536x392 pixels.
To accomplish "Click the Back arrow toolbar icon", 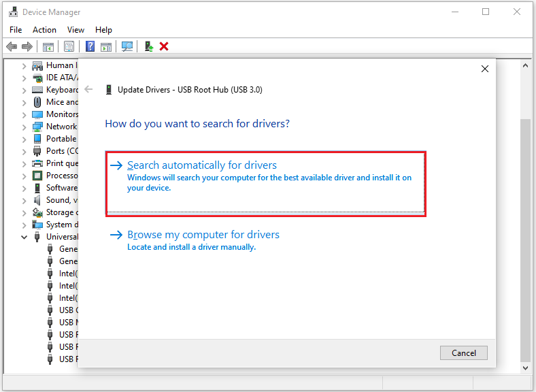I will point(12,46).
